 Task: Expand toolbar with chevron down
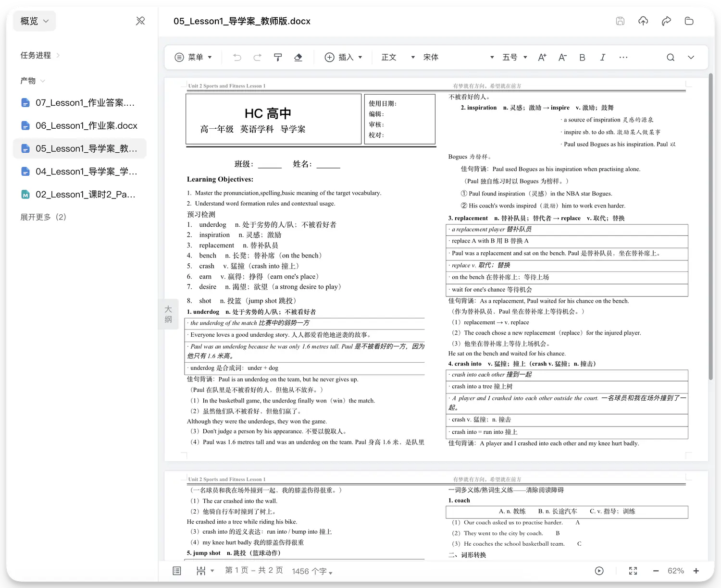[x=691, y=57]
